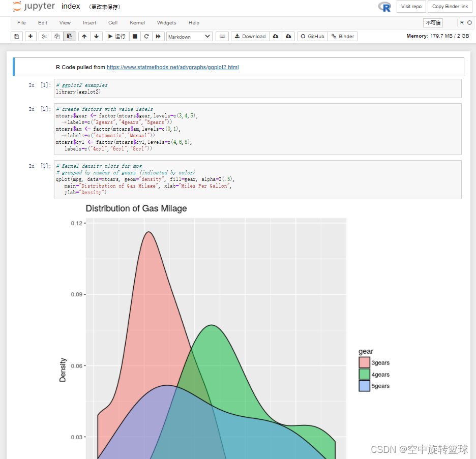This screenshot has width=476, height=459.
Task: Click Copy Binder link button
Action: pos(450,7)
